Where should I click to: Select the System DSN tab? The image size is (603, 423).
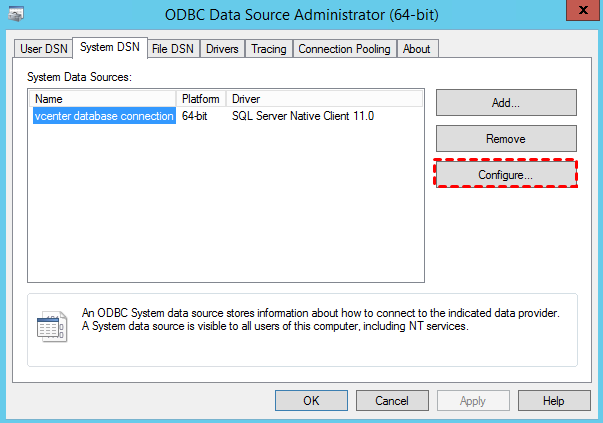pyautogui.click(x=110, y=48)
